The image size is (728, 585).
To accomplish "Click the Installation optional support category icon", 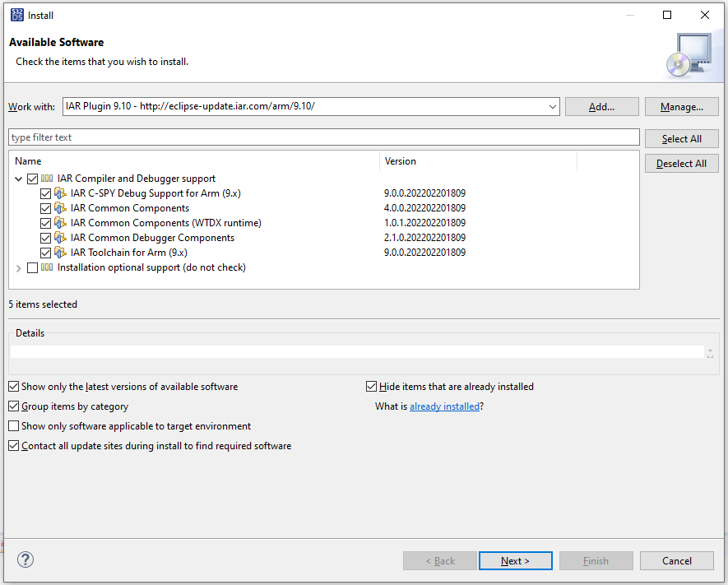I will click(47, 267).
